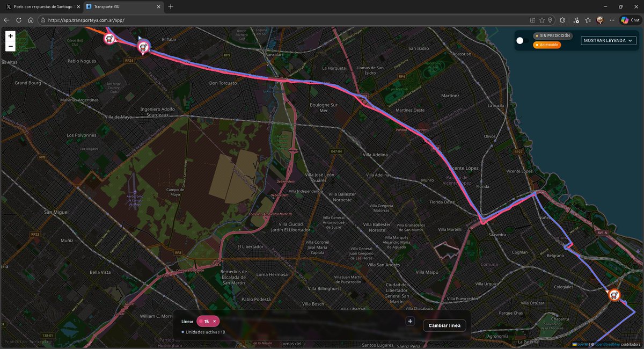Click the SIN PREDICCIÓN badge
The width and height of the screenshot is (644, 349).
[552, 36]
